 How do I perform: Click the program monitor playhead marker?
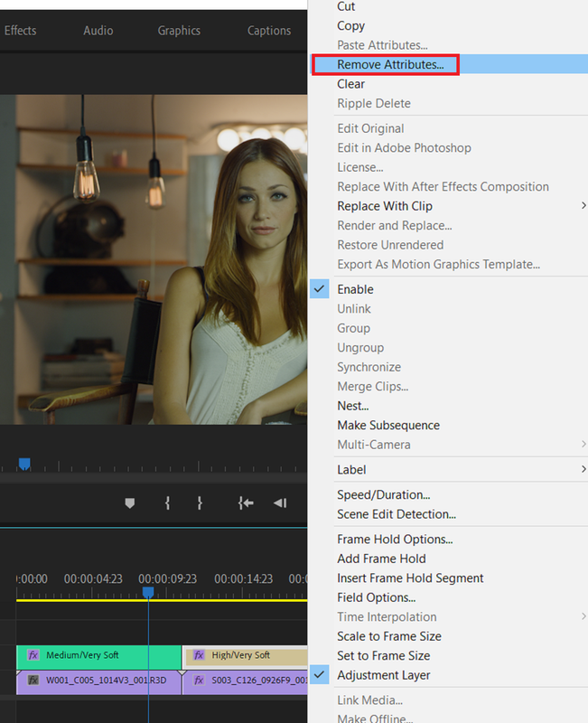(x=24, y=464)
